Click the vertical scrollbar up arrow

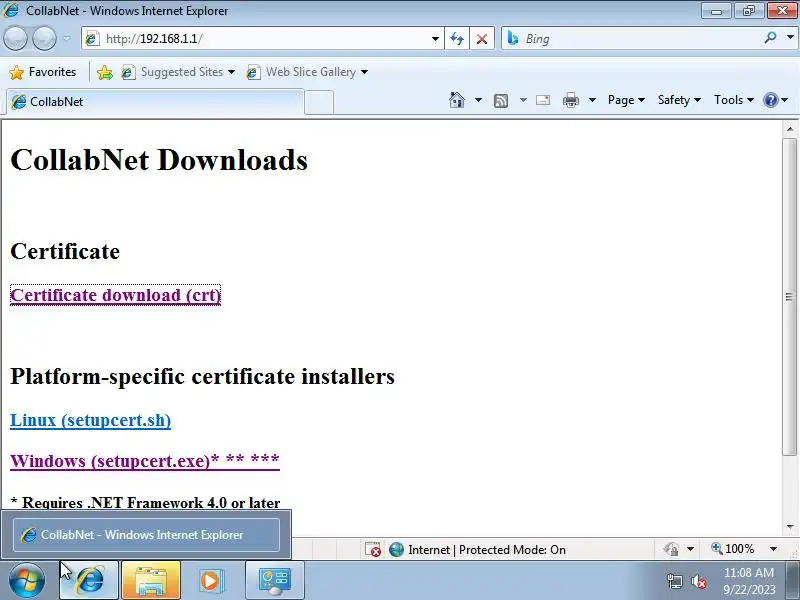(x=790, y=129)
